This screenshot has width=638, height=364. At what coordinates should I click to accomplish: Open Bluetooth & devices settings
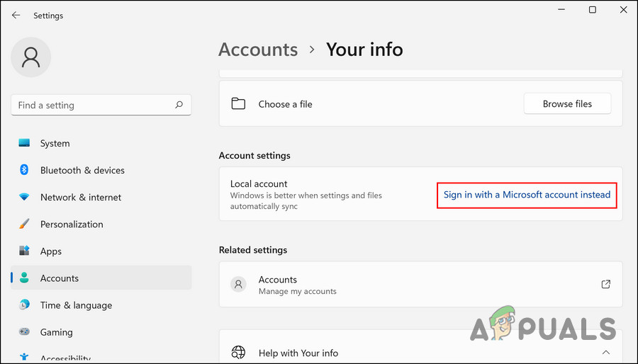(101, 170)
